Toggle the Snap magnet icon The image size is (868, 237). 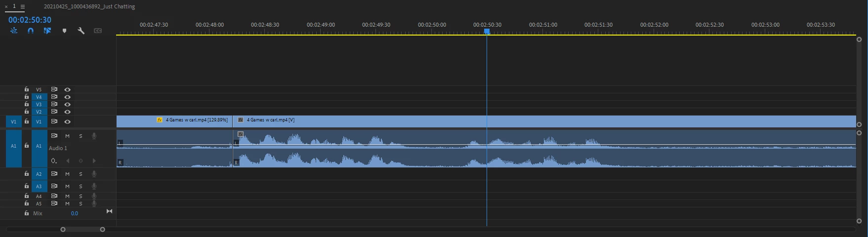click(31, 31)
